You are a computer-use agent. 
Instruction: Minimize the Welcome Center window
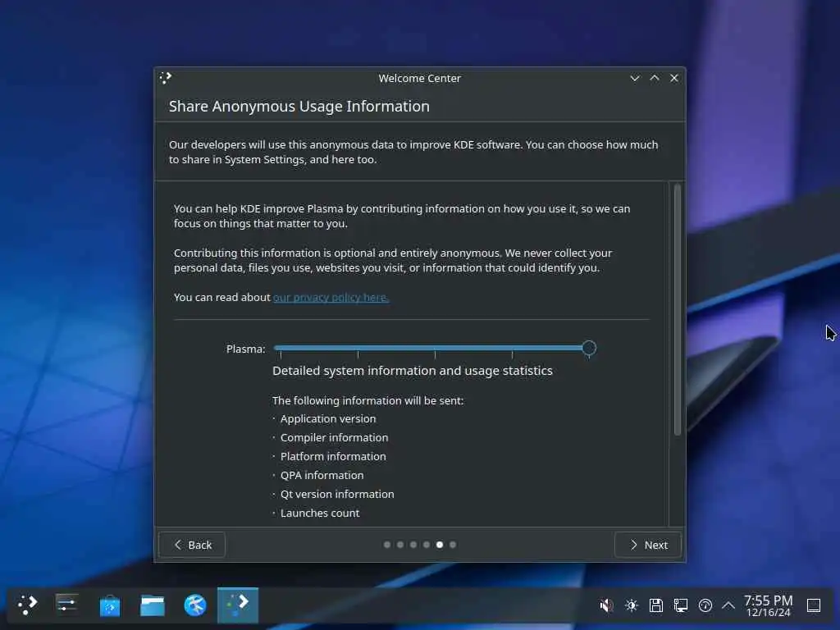[635, 78]
